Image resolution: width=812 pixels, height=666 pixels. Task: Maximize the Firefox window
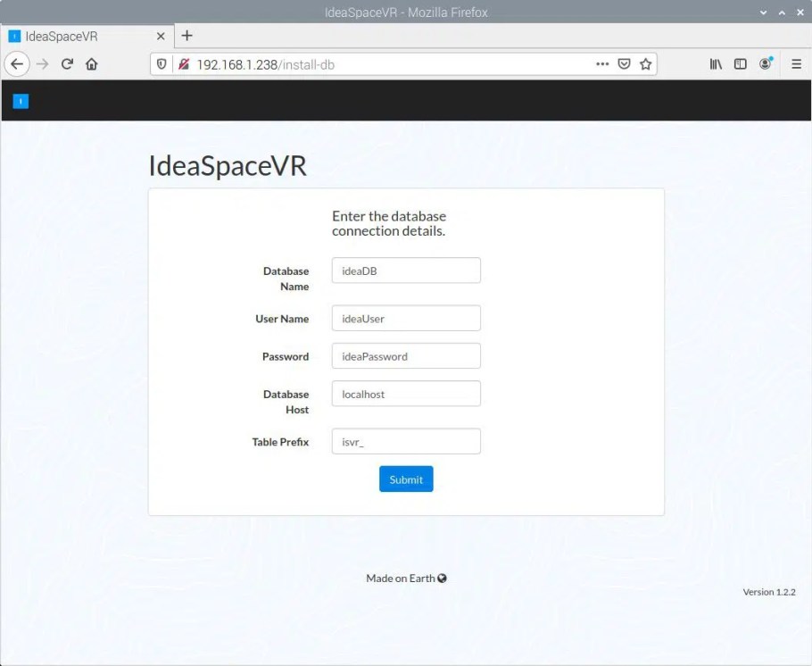click(x=782, y=12)
